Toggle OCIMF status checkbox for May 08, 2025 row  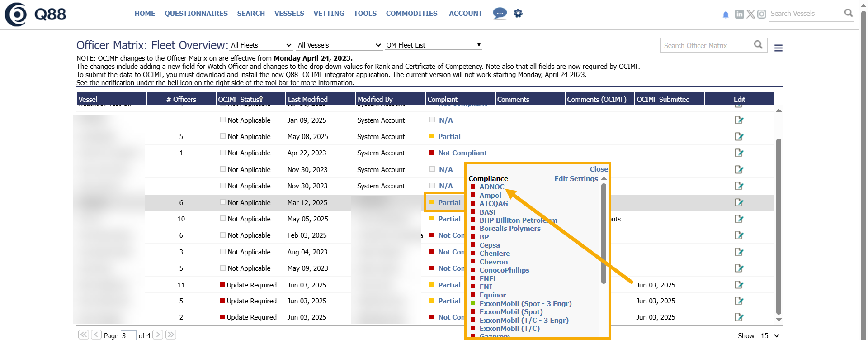point(223,136)
